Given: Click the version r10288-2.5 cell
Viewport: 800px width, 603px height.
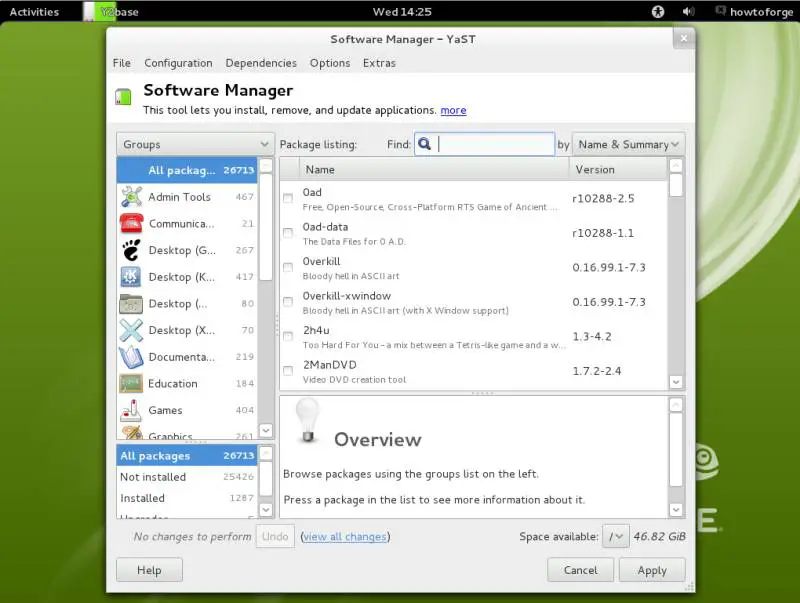Looking at the screenshot, I should (603, 198).
